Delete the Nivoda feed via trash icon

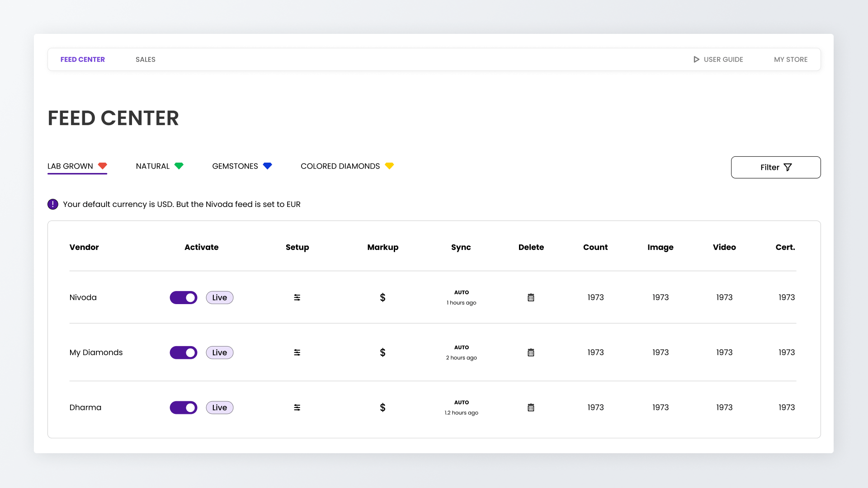click(531, 297)
